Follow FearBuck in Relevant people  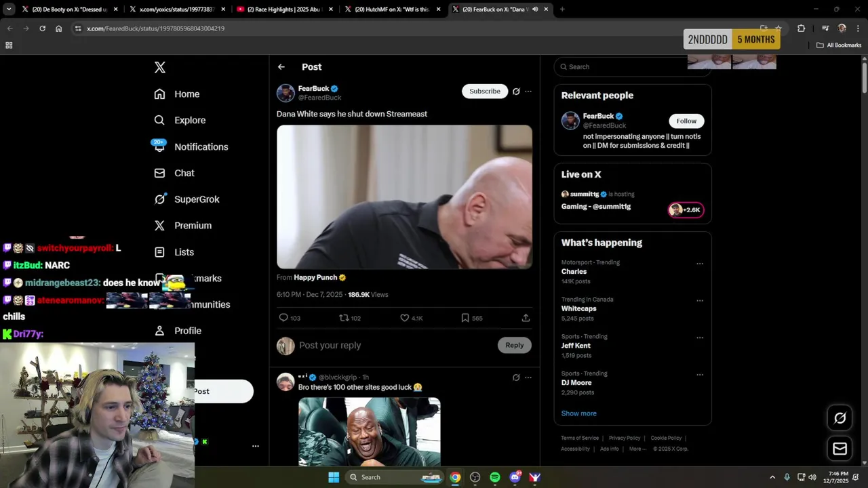click(686, 121)
